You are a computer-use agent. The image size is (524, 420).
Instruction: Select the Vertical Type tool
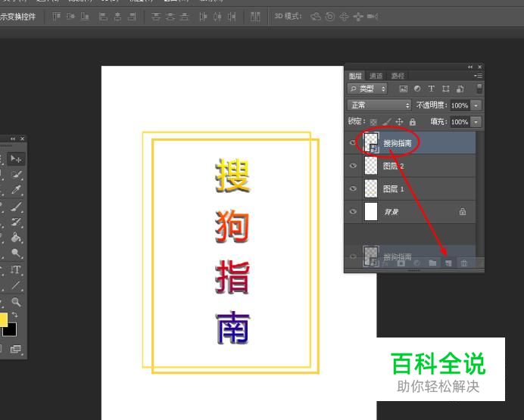click(x=16, y=269)
